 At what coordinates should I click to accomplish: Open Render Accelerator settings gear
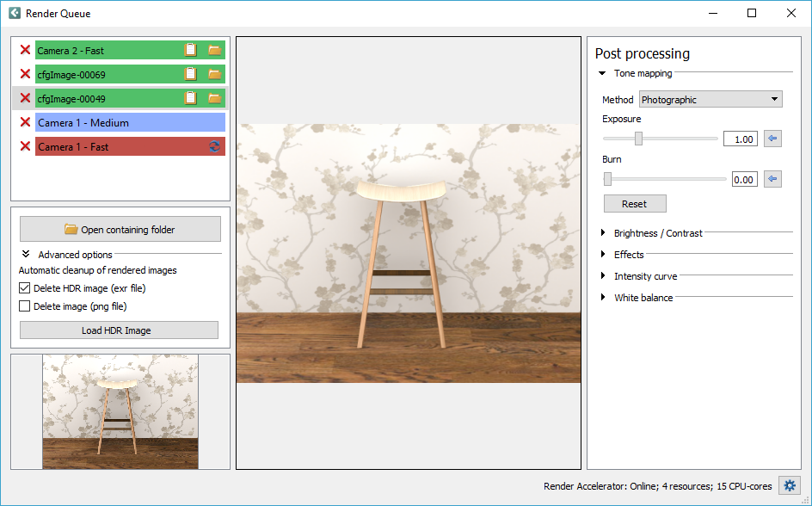tap(789, 486)
